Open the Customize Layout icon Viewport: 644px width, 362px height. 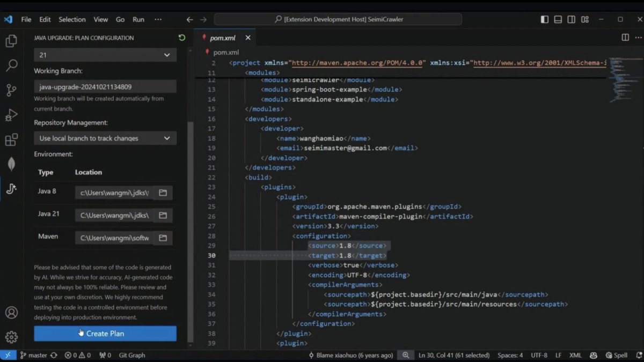[x=585, y=19]
